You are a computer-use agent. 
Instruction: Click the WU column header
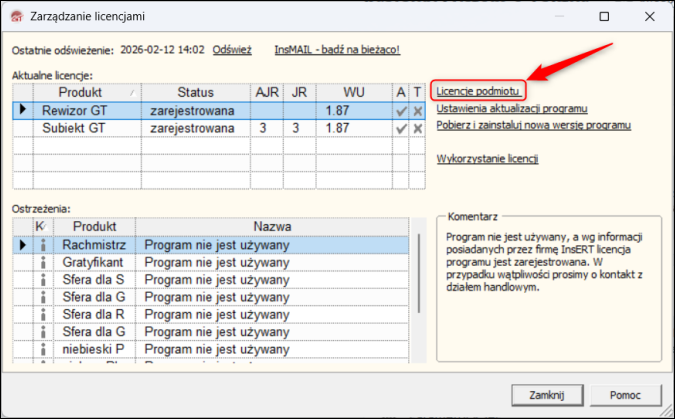pos(354,93)
